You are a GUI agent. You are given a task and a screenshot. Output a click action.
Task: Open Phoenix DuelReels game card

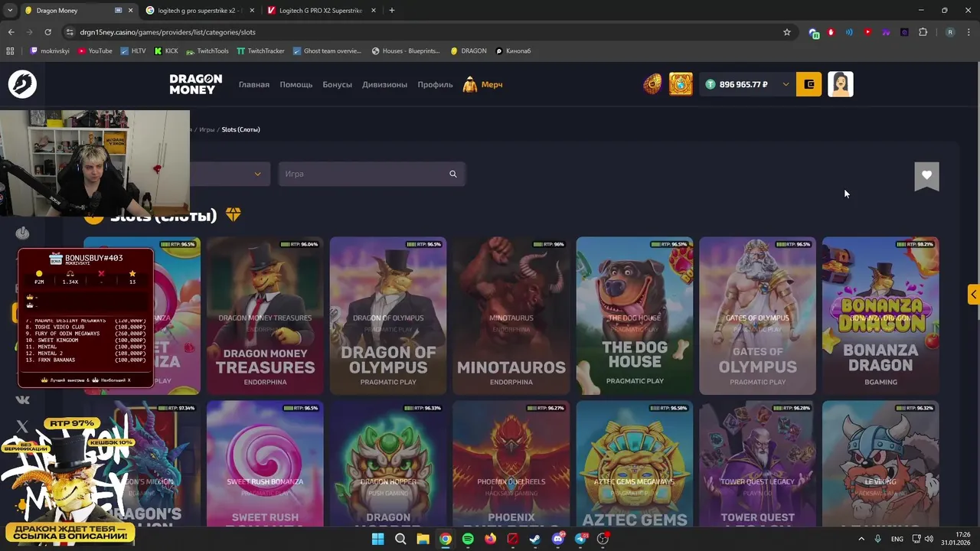[x=511, y=464]
